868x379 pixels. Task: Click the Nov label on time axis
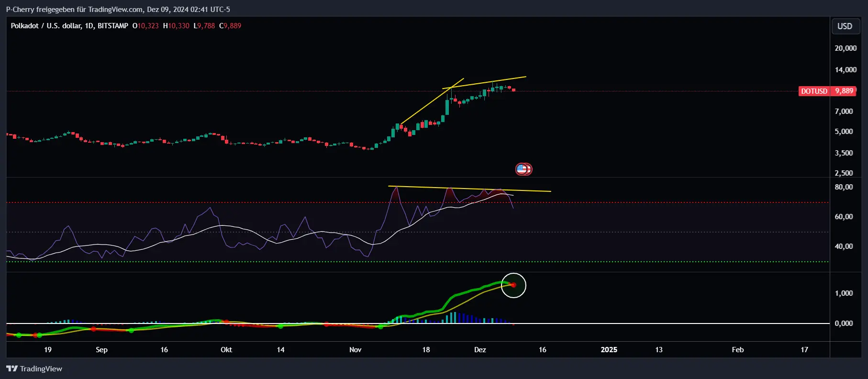(x=355, y=350)
